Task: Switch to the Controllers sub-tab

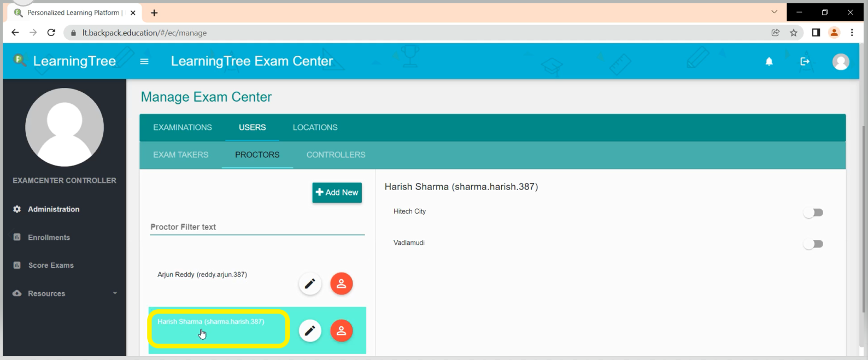Action: 336,155
